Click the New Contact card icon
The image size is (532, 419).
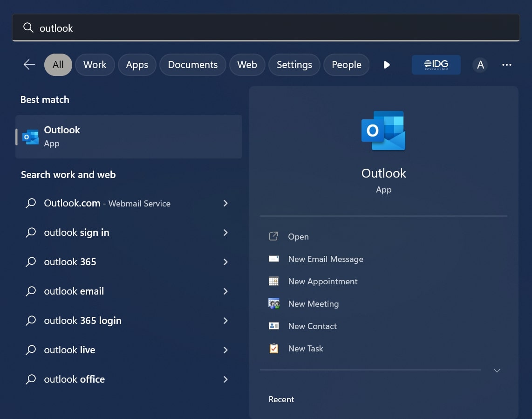click(274, 326)
